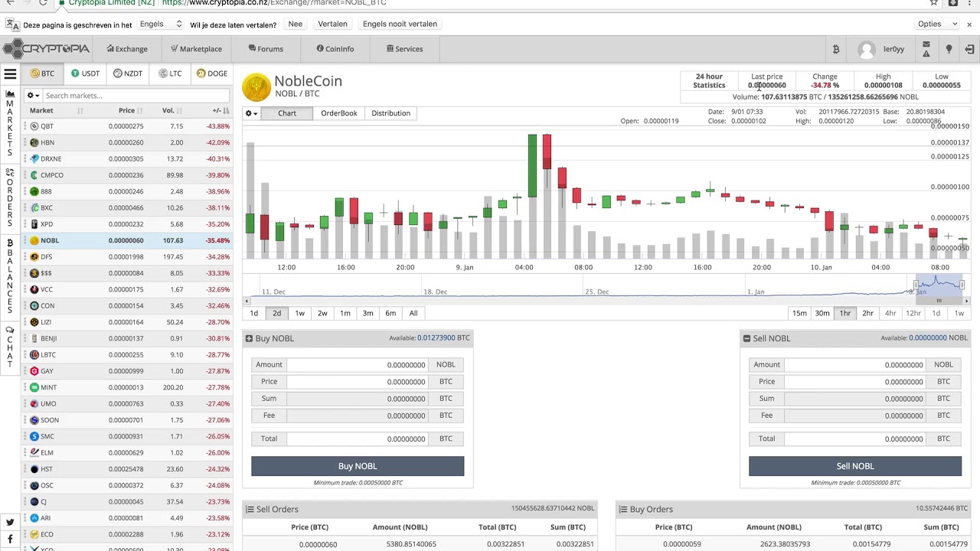Close the translate bar
980x551 pixels.
click(969, 24)
